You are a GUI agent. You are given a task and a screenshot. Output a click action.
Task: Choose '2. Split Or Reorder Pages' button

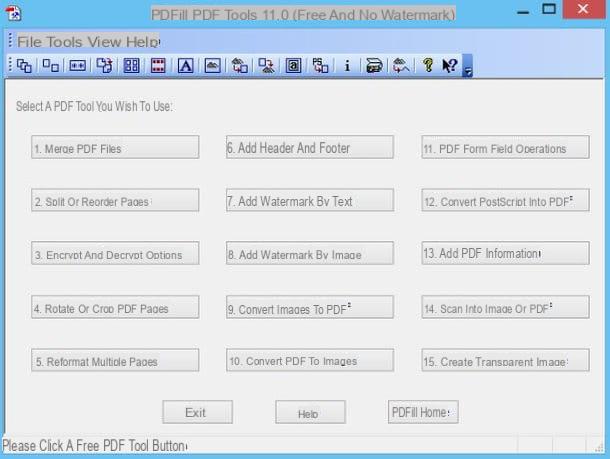(x=115, y=200)
